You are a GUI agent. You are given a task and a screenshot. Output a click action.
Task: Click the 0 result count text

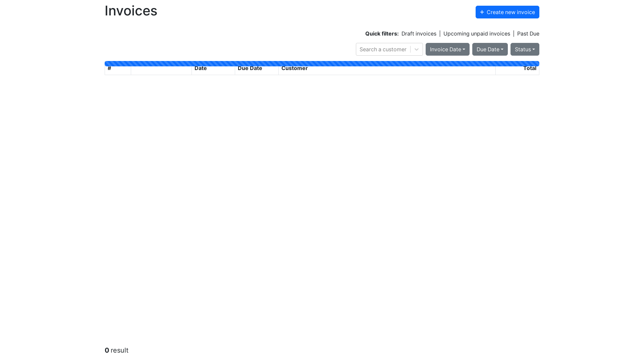tap(116, 350)
